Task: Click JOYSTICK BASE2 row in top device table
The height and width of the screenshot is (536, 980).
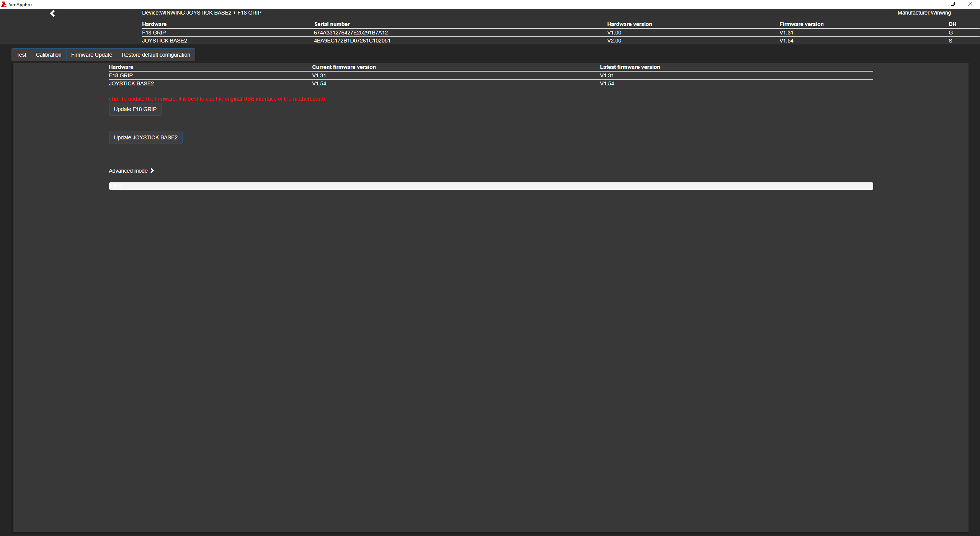Action: [x=561, y=41]
